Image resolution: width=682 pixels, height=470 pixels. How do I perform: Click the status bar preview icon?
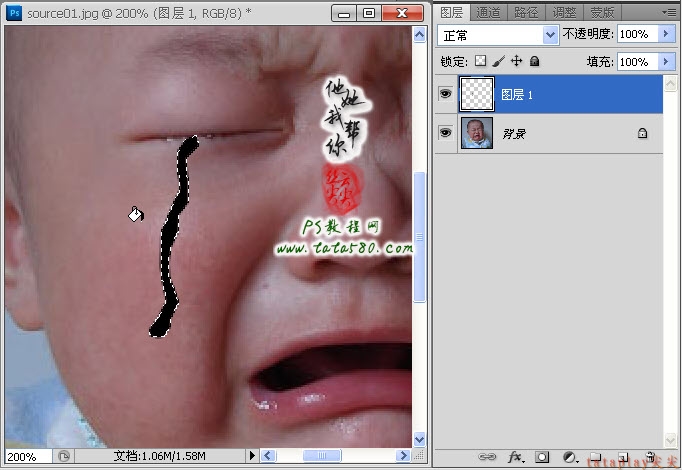(64, 456)
